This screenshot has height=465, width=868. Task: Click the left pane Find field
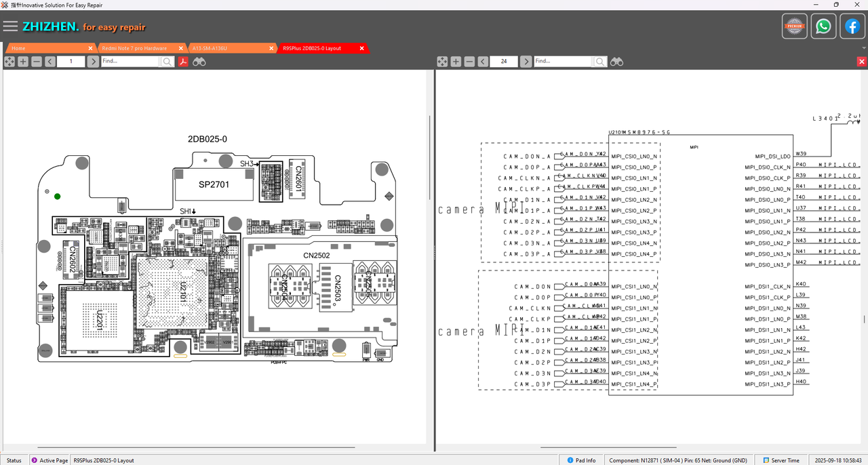tap(131, 62)
